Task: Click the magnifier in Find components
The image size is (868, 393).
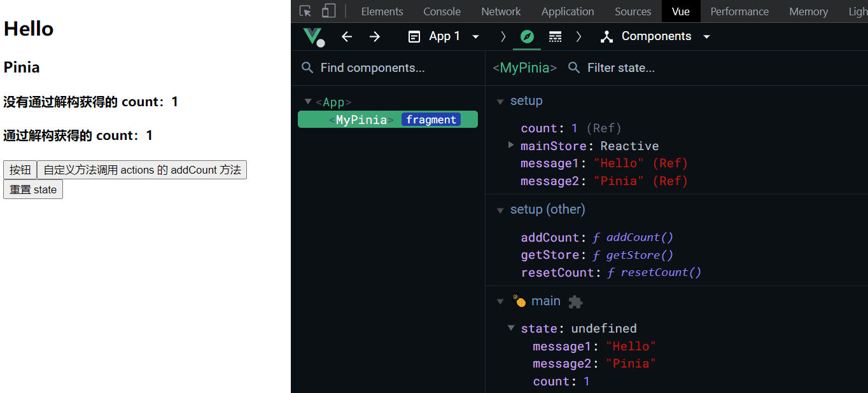Action: [307, 67]
